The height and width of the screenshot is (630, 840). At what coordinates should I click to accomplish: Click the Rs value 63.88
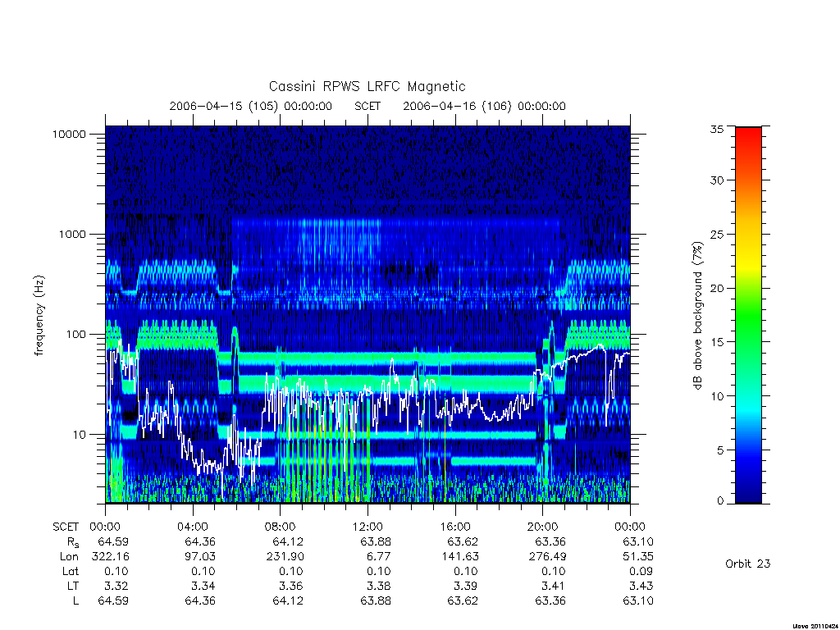coord(376,541)
